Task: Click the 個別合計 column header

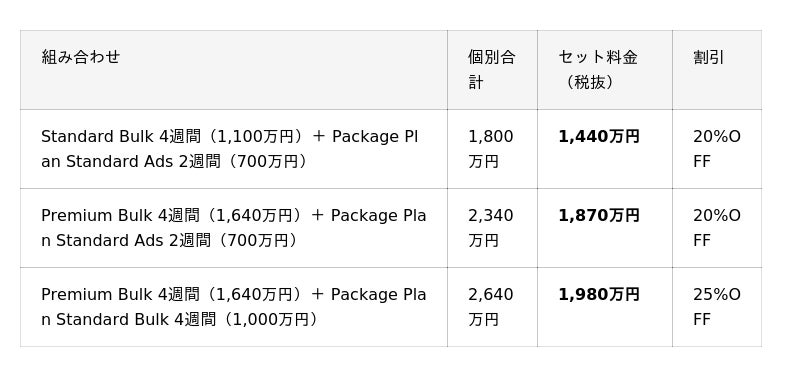Action: [x=492, y=70]
